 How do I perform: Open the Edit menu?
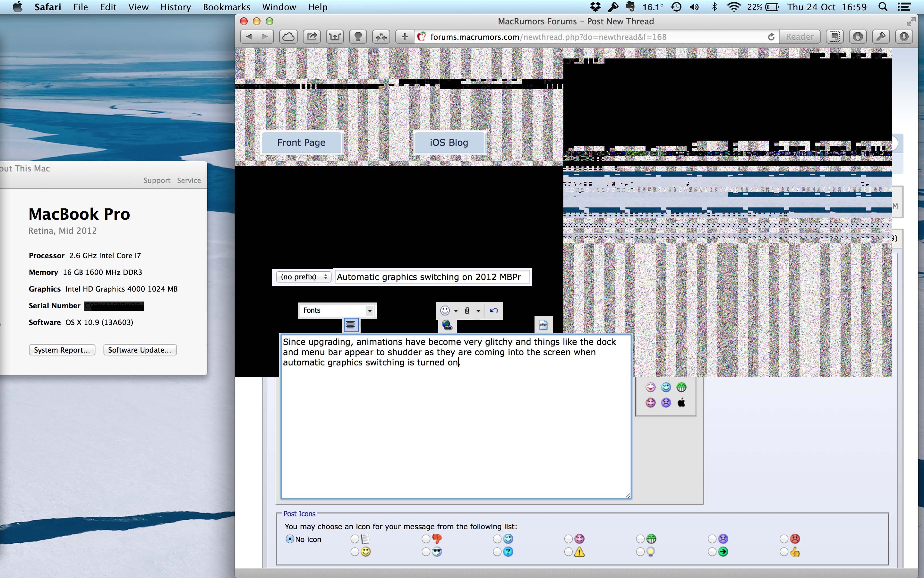pyautogui.click(x=108, y=7)
